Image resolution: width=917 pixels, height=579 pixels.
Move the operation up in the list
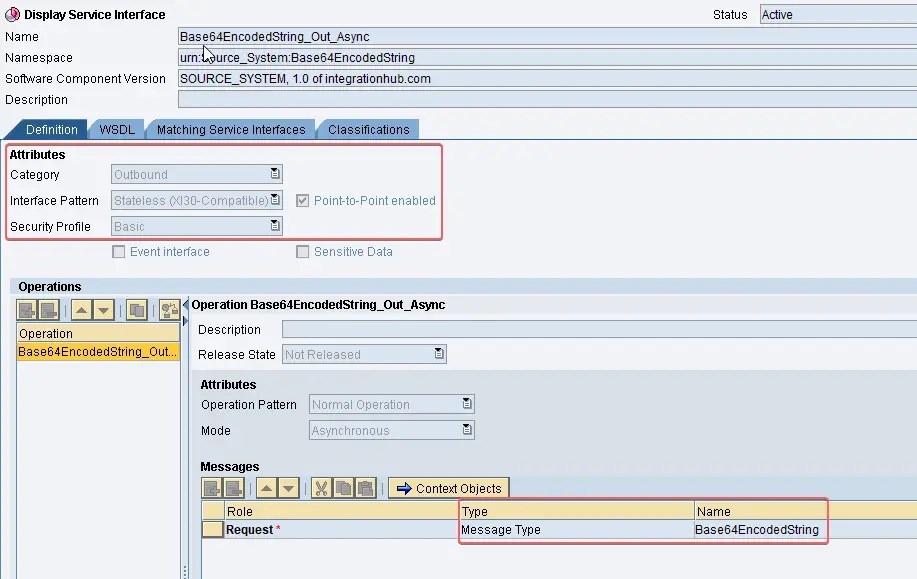pyautogui.click(x=82, y=309)
